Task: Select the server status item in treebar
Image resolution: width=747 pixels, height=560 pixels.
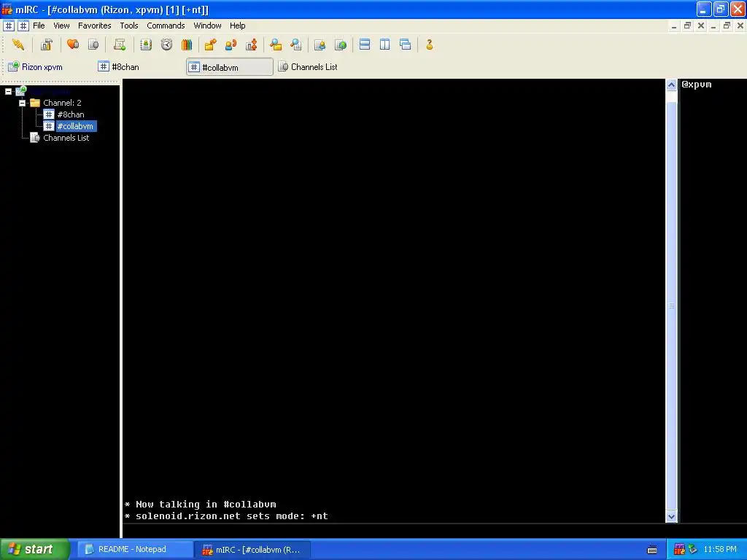Action: tap(50, 91)
